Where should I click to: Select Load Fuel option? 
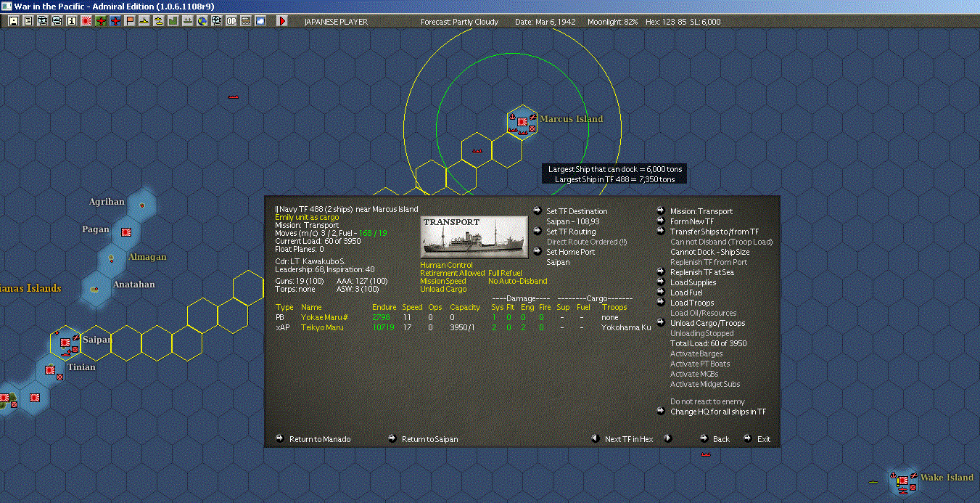[686, 293]
